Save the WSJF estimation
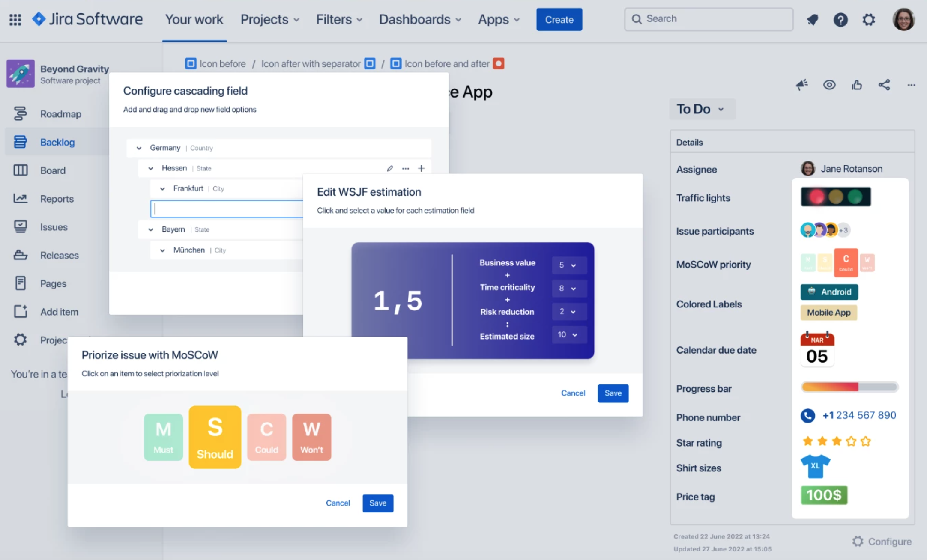Image resolution: width=927 pixels, height=560 pixels. tap(613, 393)
